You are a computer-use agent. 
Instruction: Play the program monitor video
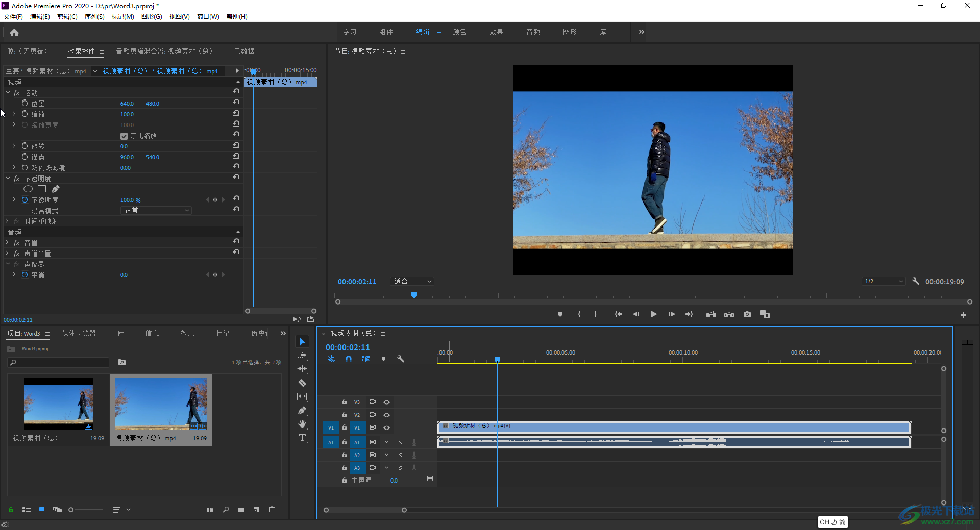[653, 314]
